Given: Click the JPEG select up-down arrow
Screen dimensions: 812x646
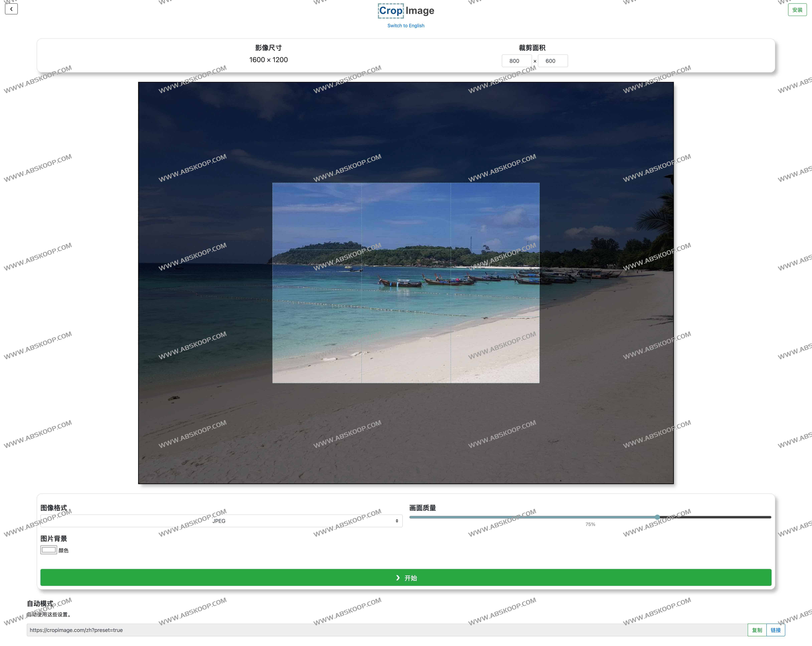Looking at the screenshot, I should [x=397, y=521].
